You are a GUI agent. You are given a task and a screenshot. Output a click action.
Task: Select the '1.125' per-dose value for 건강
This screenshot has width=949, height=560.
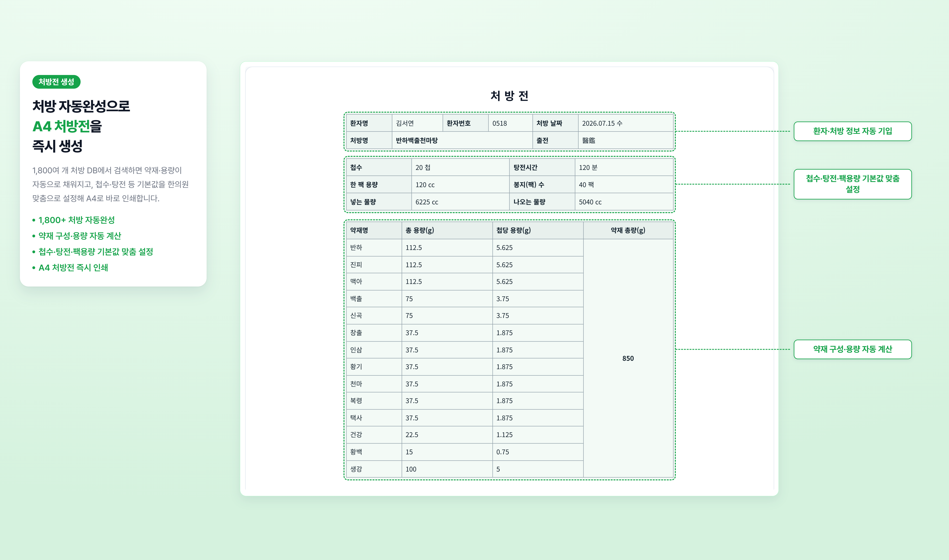point(505,435)
